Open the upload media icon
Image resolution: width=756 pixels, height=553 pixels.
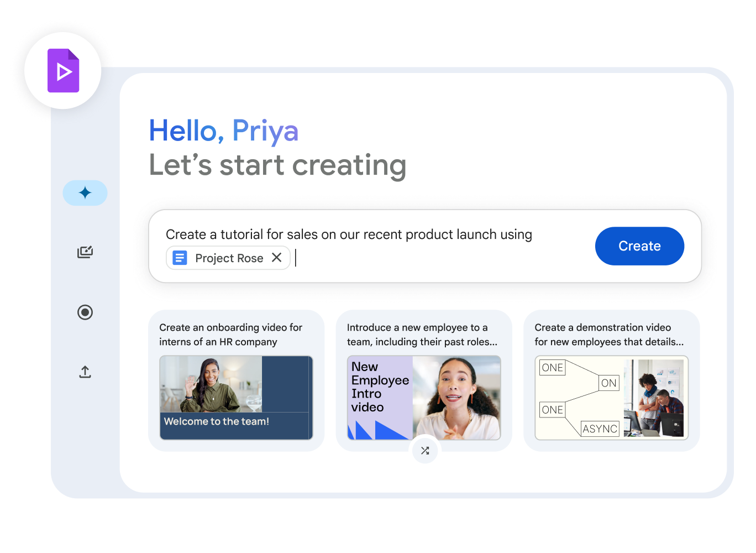85,372
